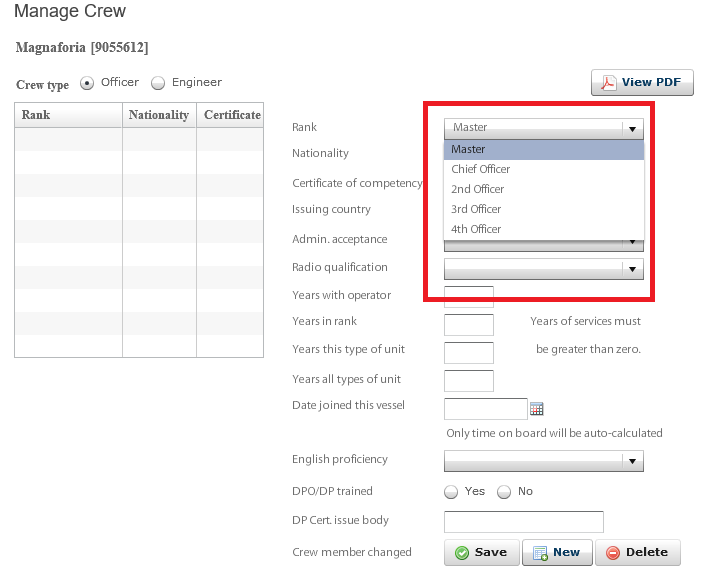The width and height of the screenshot is (727, 582).
Task: Focus the Years all types of unit field
Action: pos(469,381)
